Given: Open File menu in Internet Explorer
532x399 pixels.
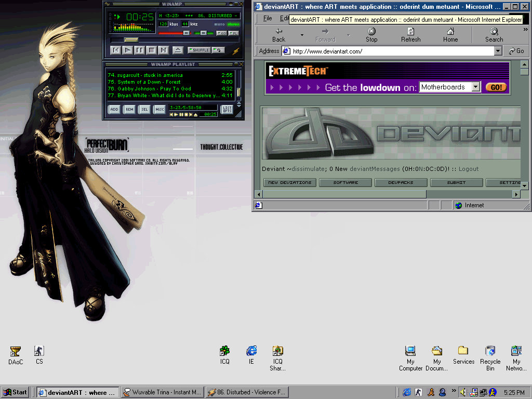Looking at the screenshot, I should 268,18.
